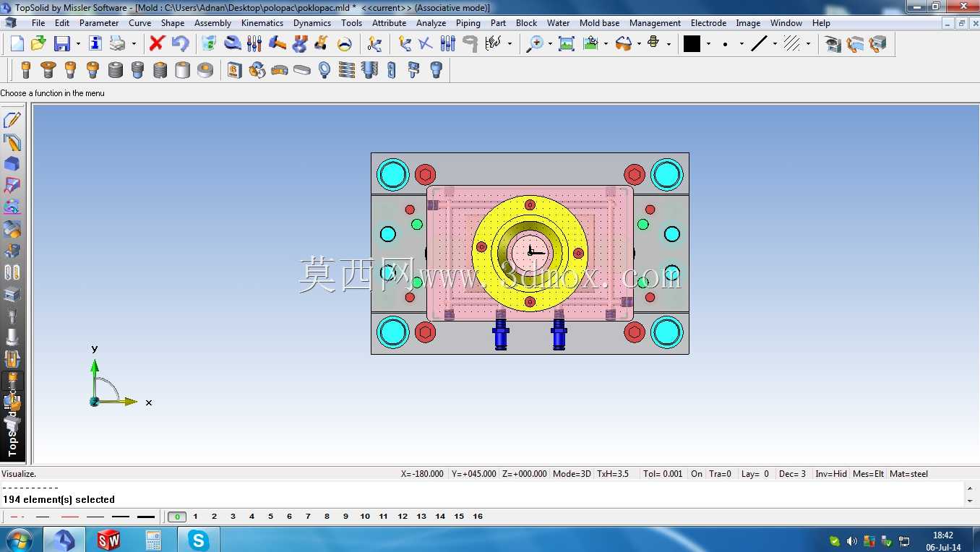This screenshot has width=980, height=552.
Task: Click the parallel key icon in fastener toolbar
Action: click(302, 70)
